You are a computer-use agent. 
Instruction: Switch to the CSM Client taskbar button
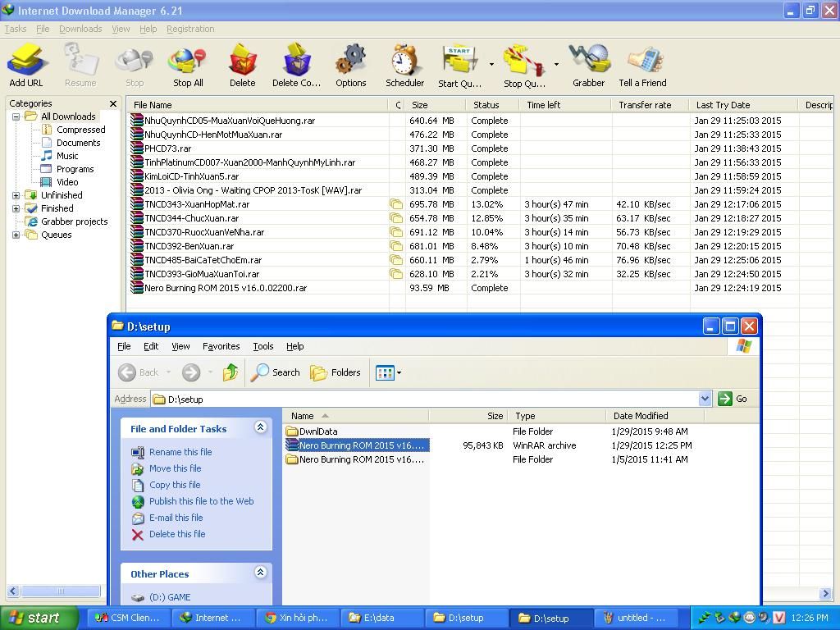[x=127, y=618]
